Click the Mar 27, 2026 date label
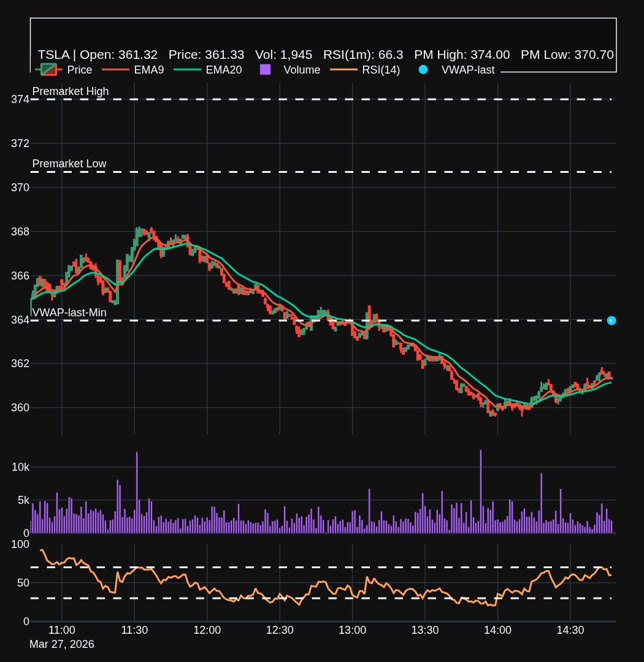This screenshot has width=644, height=662. 62,644
